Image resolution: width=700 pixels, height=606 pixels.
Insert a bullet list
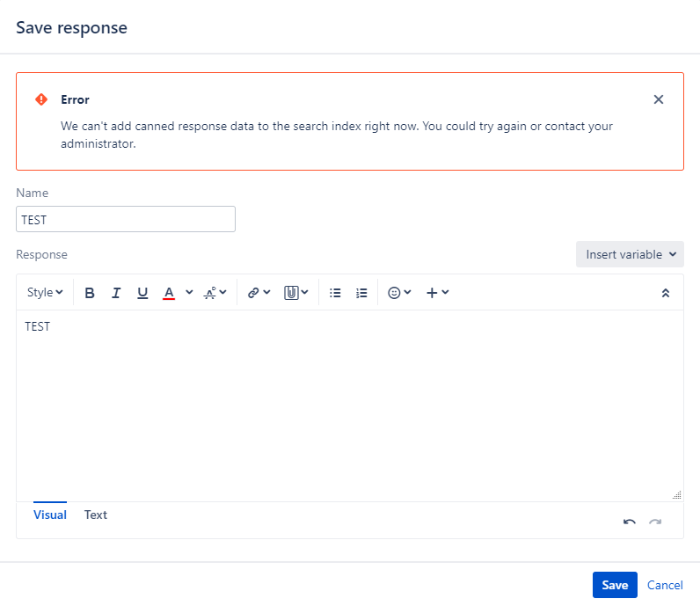pos(335,293)
